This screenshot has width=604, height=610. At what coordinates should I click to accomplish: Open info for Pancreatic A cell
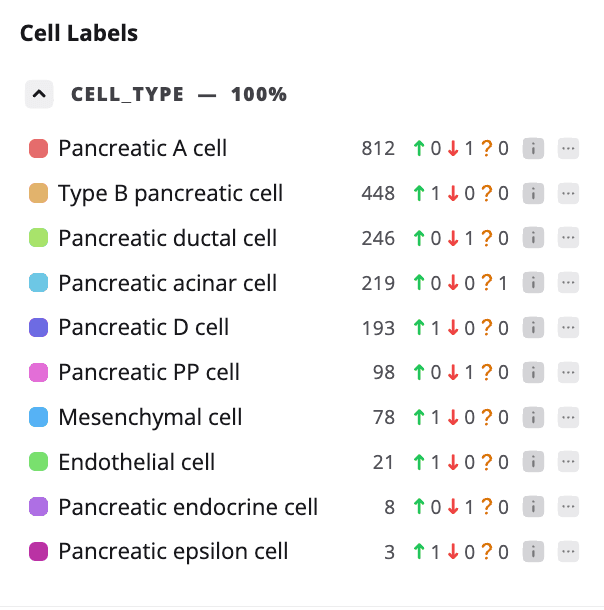coord(533,149)
